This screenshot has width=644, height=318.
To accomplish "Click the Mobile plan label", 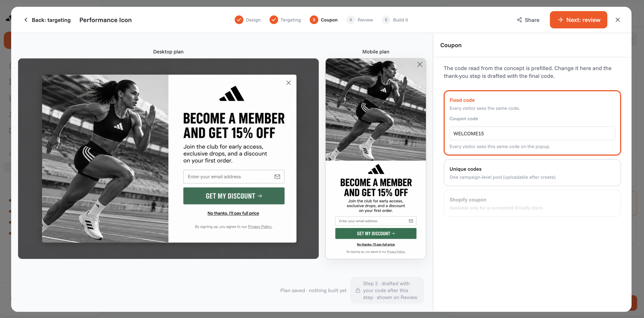I will coord(376,52).
